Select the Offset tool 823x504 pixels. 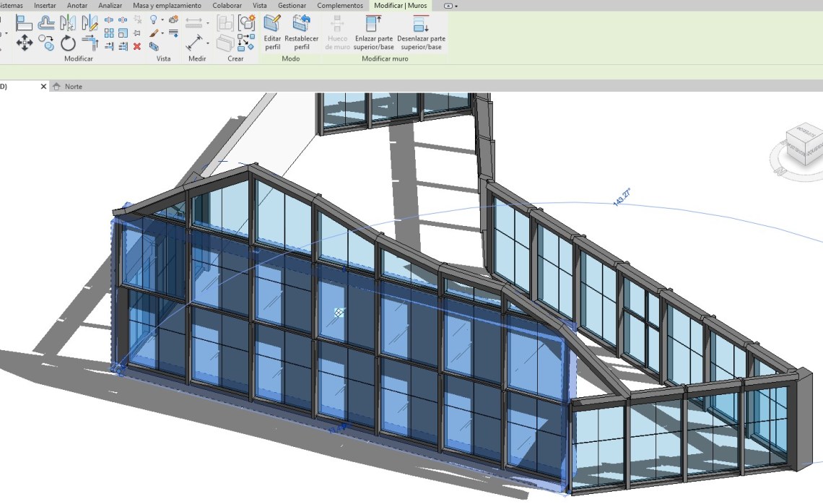tap(46, 22)
